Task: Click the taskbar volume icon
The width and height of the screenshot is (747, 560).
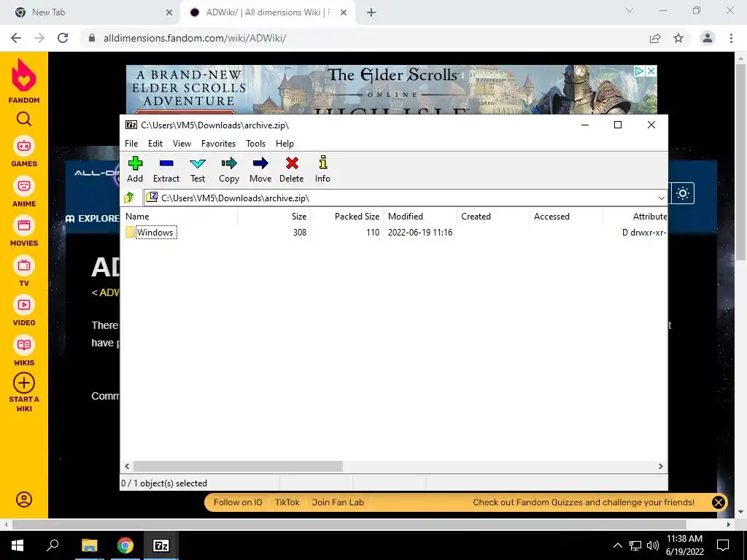Action: coord(653,545)
